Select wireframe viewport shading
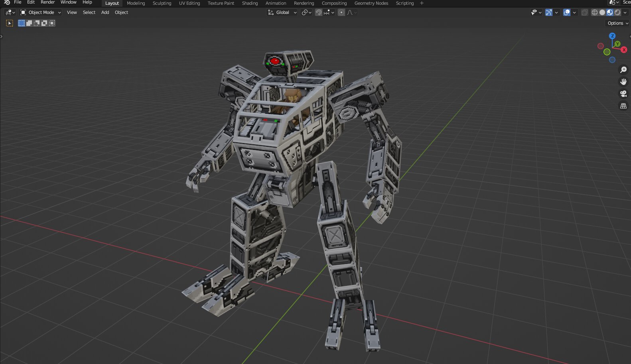This screenshot has height=364, width=631. point(595,12)
